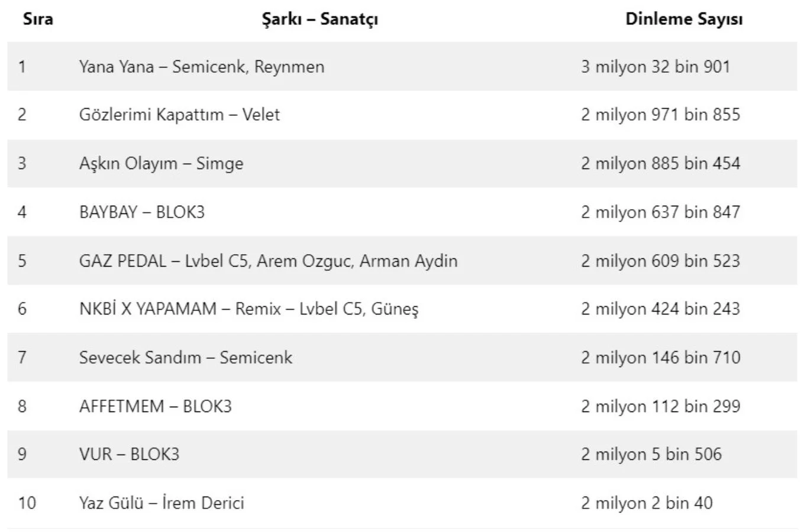
Task: Select the GAZ PEDAL song row
Action: (268, 261)
